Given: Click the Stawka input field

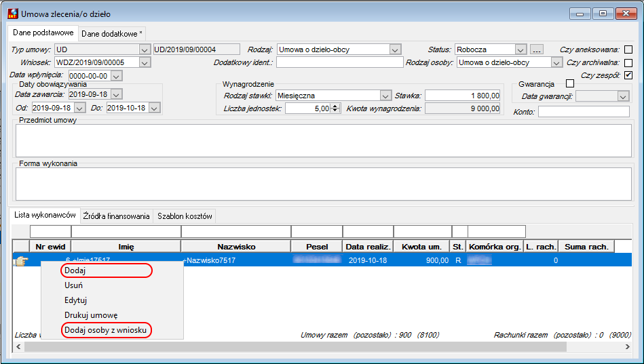Looking at the screenshot, I should click(462, 96).
